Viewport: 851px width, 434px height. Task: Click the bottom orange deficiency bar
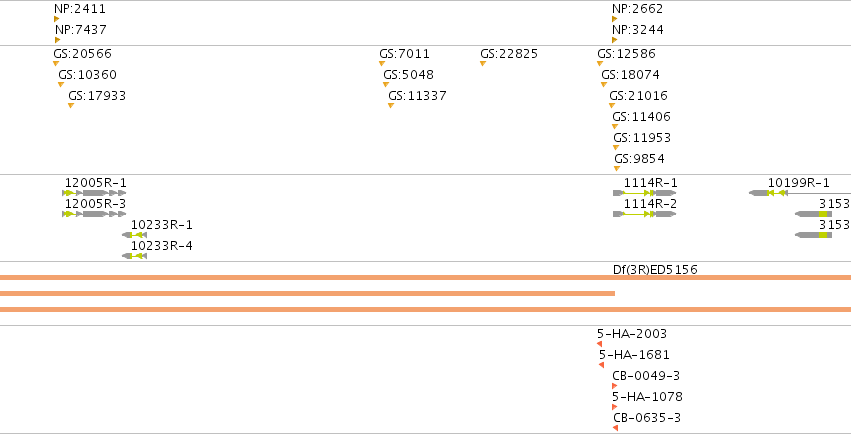pyautogui.click(x=426, y=310)
